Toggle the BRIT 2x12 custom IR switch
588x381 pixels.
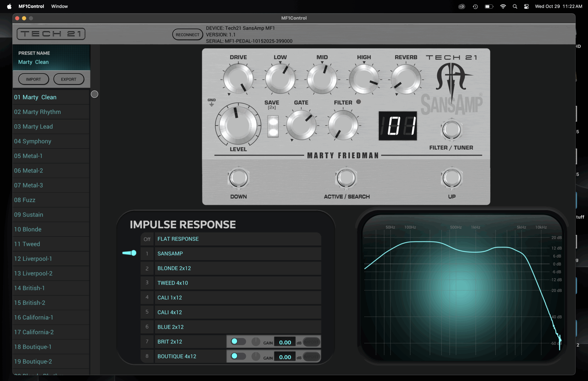[x=238, y=341]
